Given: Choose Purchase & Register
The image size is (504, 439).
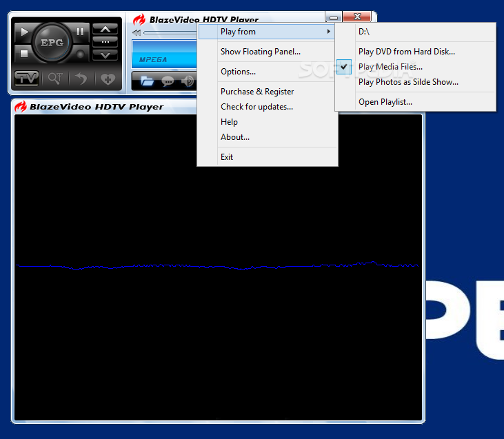Looking at the screenshot, I should 267,92.
